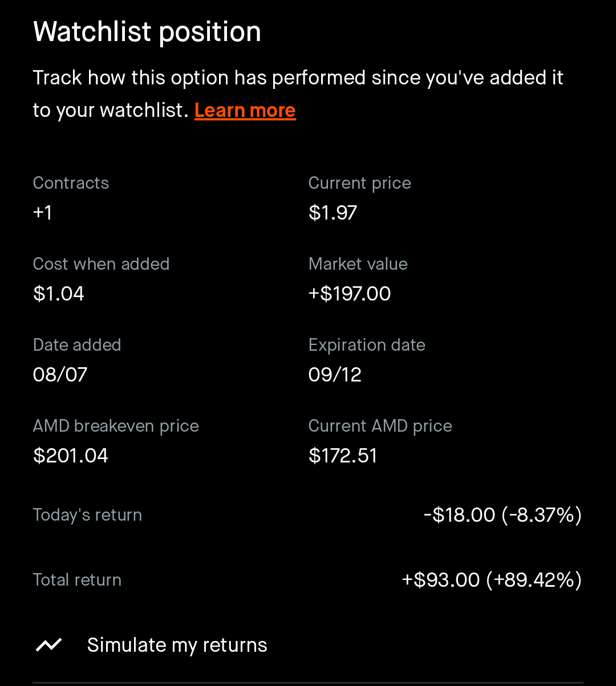Viewport: 616px width, 686px height.
Task: Tap the Contracts label
Action: 71,183
